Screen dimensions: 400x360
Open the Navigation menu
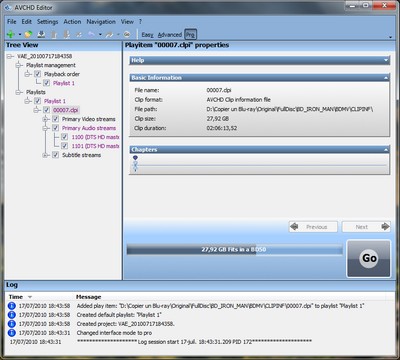point(101,22)
